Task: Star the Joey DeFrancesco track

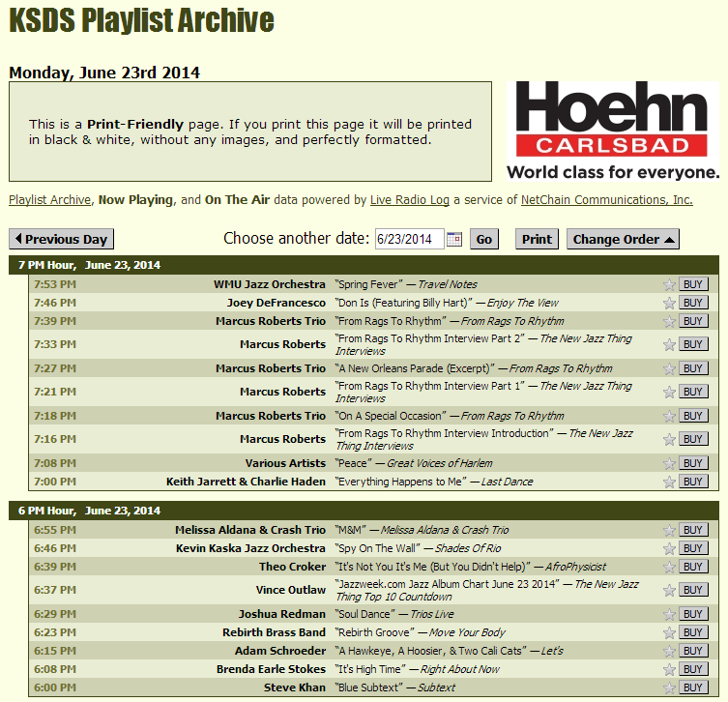Action: pos(669,304)
